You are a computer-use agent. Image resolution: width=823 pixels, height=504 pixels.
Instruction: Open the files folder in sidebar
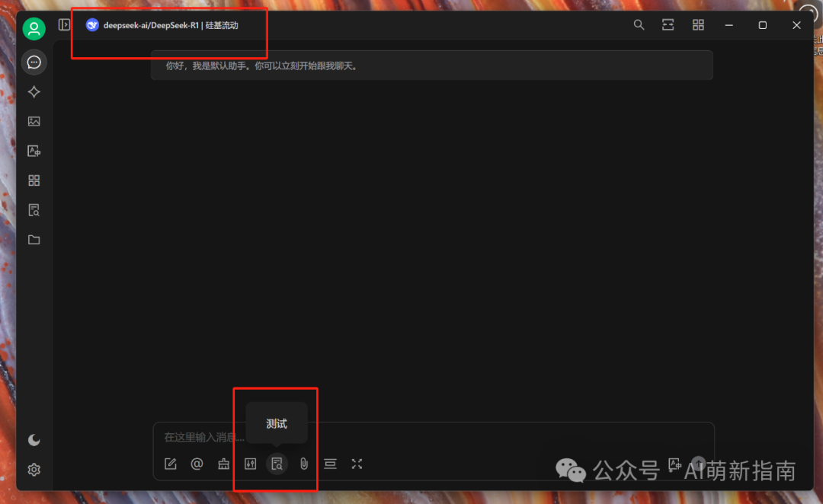coord(34,240)
